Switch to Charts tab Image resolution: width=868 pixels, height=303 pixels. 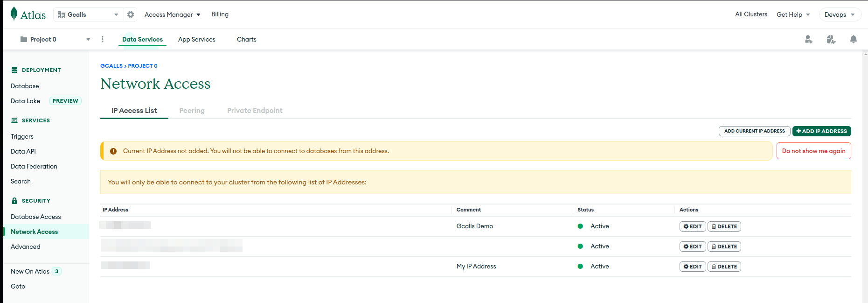pos(247,39)
